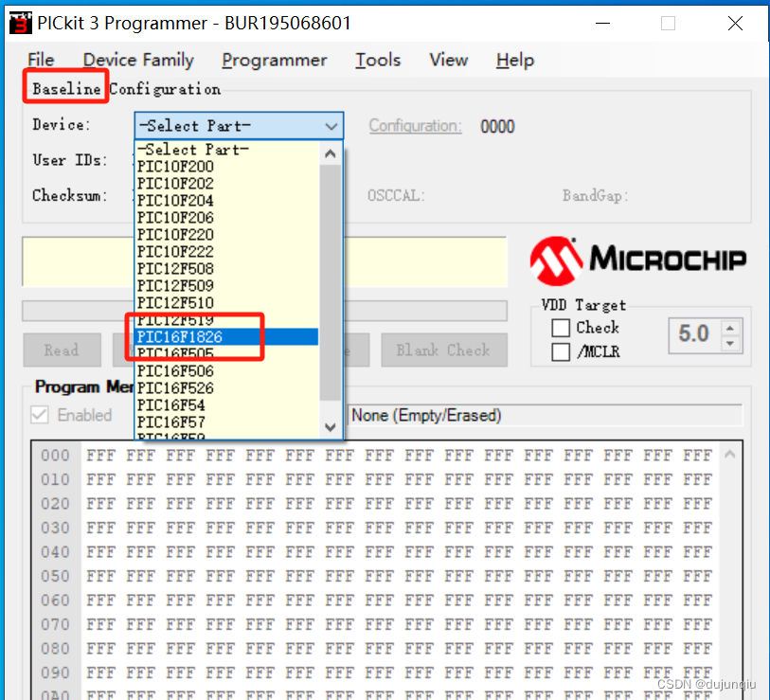Click the progress bar below the status box
This screenshot has height=700, width=770.
click(x=264, y=311)
